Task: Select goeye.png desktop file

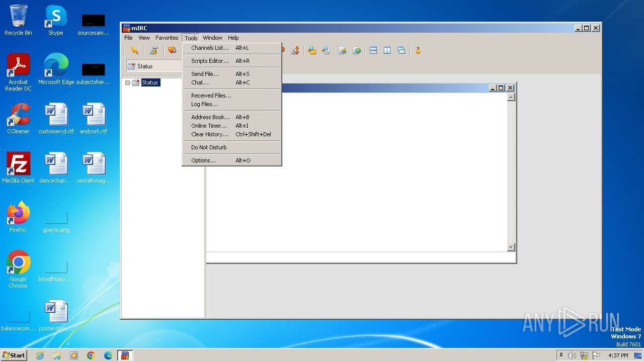Action: [x=56, y=221]
